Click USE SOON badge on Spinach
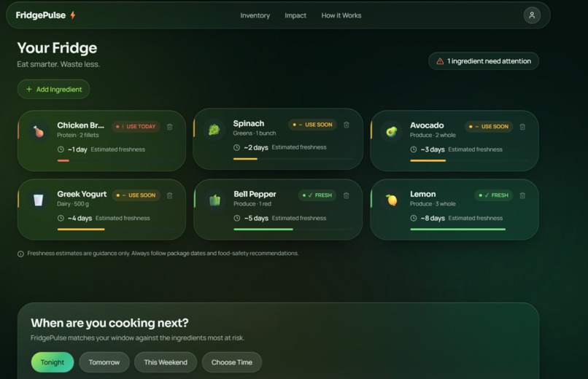 pos(313,125)
